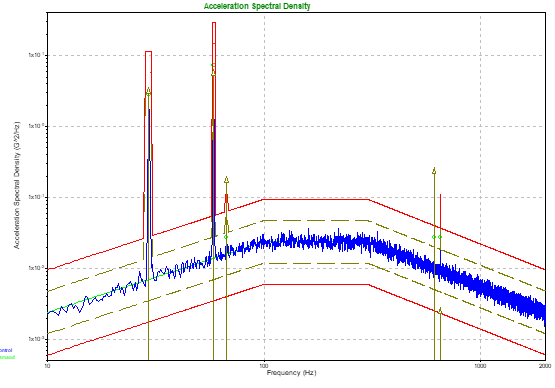The height and width of the screenshot is (388, 555).
Task: Click the triangle marker on the 67 Hz tone line
Action: click(x=227, y=180)
